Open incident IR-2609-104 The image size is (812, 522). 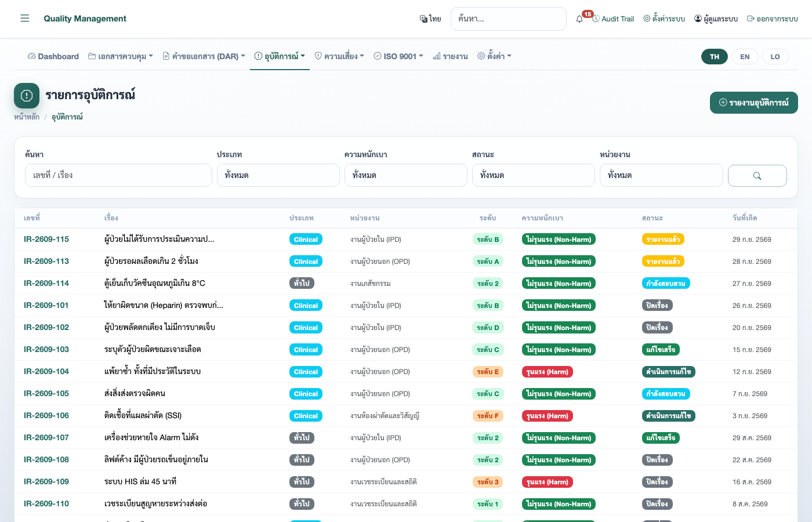[46, 372]
